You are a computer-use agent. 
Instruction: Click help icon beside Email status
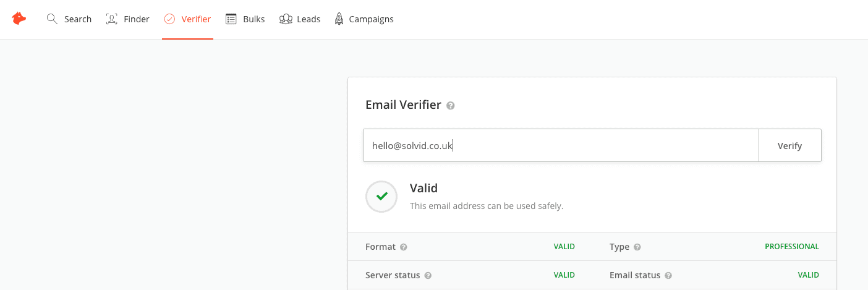pyautogui.click(x=668, y=276)
